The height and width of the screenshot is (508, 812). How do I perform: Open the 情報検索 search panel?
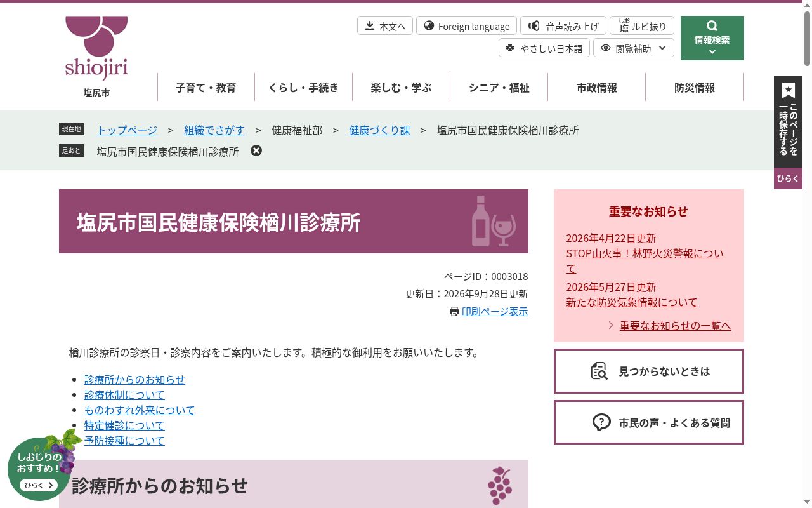(712, 38)
